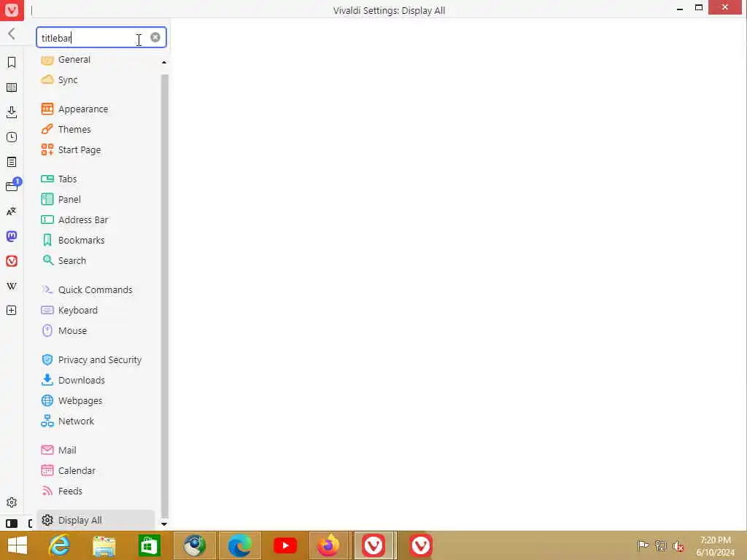Switch to Firefox on the taskbar
747x560 pixels.
(x=329, y=545)
